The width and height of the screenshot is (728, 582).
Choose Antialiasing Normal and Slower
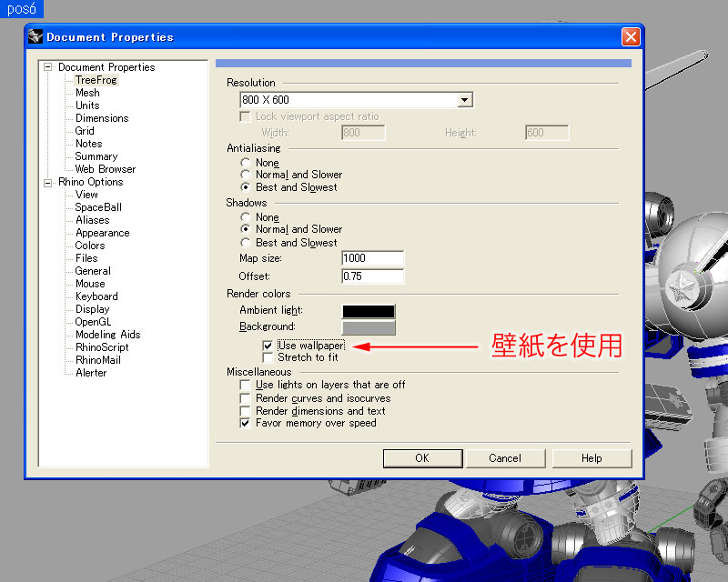click(x=245, y=175)
